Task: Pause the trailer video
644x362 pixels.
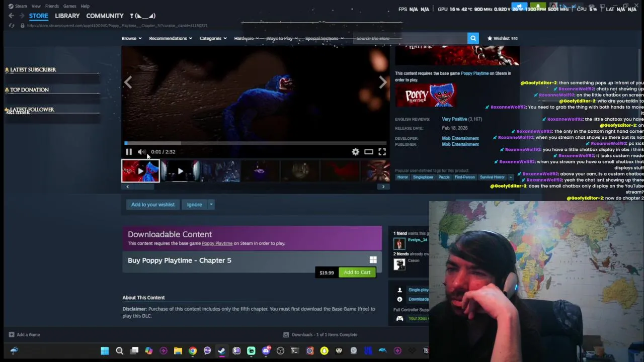Action: tap(129, 152)
